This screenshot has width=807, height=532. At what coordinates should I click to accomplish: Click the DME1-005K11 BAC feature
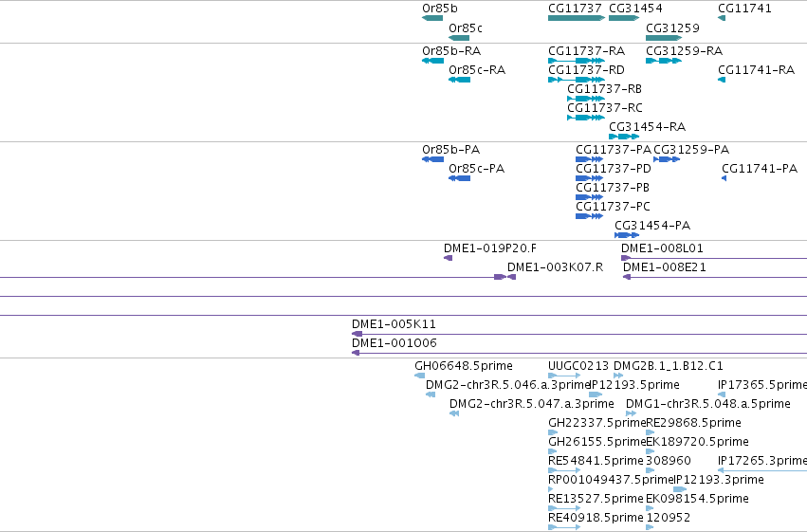579,334
